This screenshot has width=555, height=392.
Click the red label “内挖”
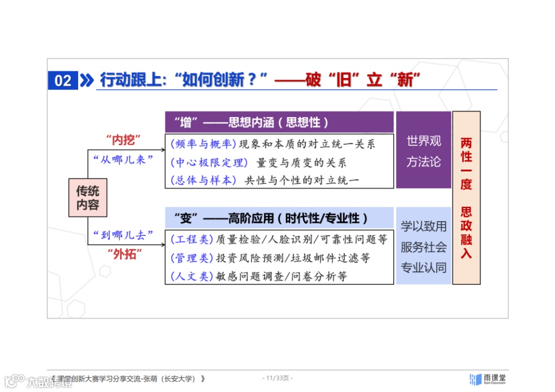click(x=123, y=140)
